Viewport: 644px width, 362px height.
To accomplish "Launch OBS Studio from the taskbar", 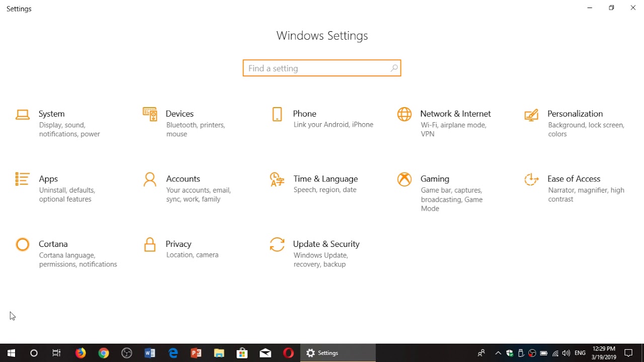I will pos(126,353).
